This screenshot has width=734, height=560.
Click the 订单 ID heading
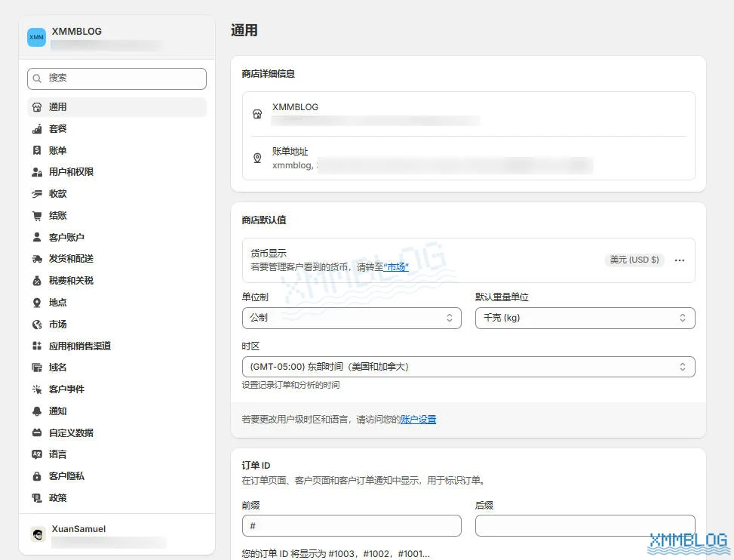256,466
